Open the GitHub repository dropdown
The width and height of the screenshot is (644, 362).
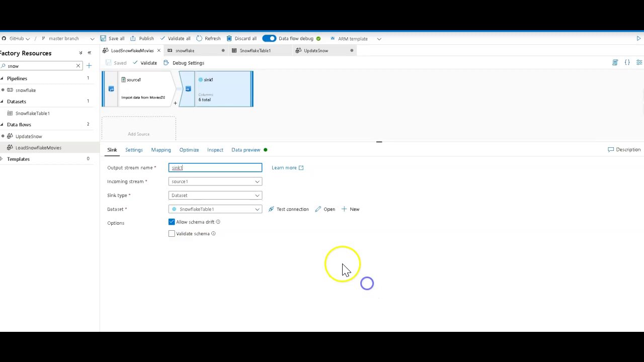coord(16,39)
